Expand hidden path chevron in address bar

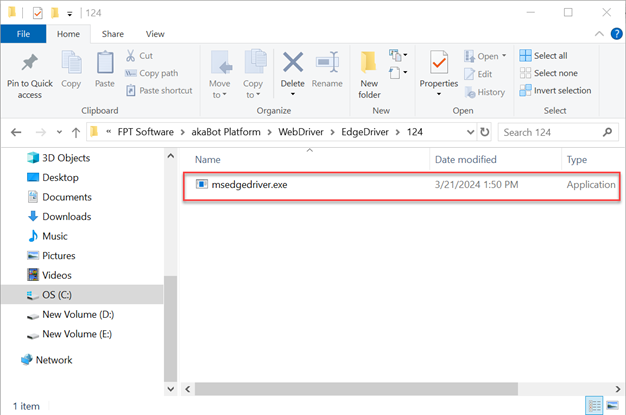coord(108,132)
